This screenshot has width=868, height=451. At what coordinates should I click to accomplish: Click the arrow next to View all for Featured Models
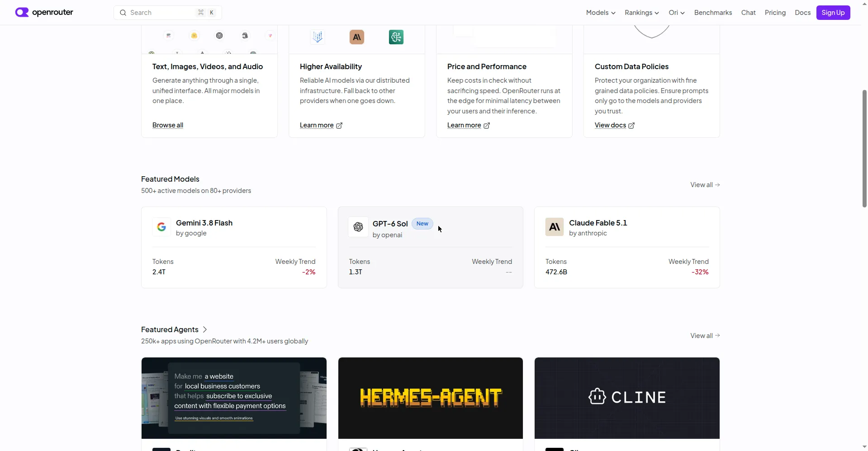tap(717, 185)
